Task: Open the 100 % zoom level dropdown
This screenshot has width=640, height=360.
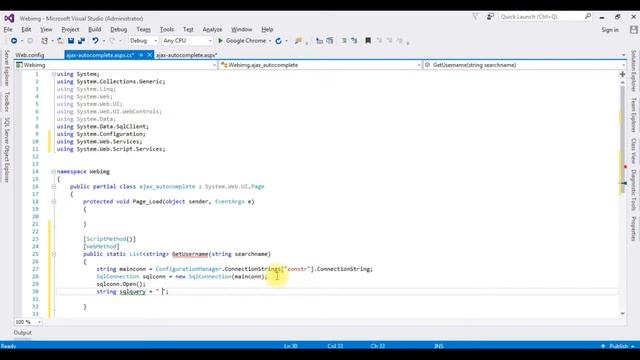Action: click(x=39, y=322)
